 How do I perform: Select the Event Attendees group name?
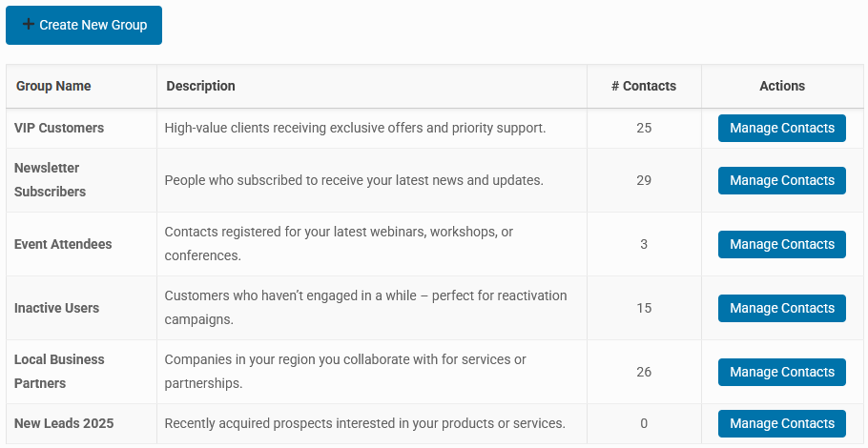pos(63,244)
